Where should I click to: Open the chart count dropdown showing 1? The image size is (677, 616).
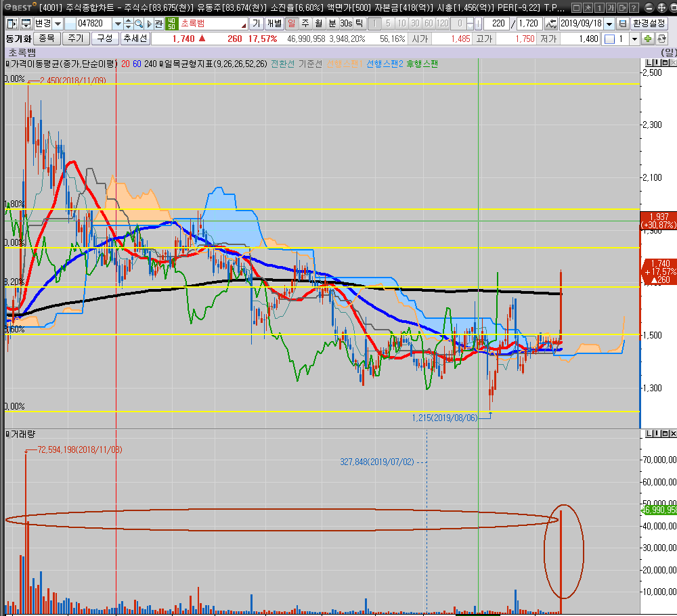634,39
